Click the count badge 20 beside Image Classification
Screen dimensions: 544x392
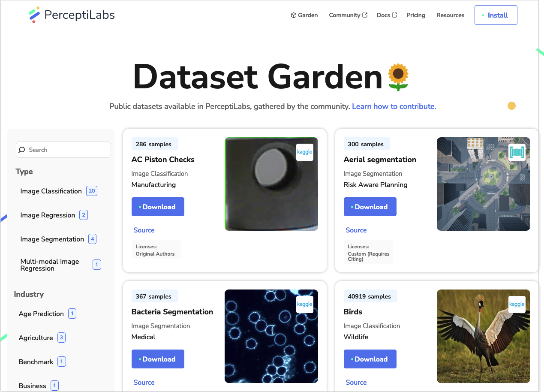coord(92,191)
